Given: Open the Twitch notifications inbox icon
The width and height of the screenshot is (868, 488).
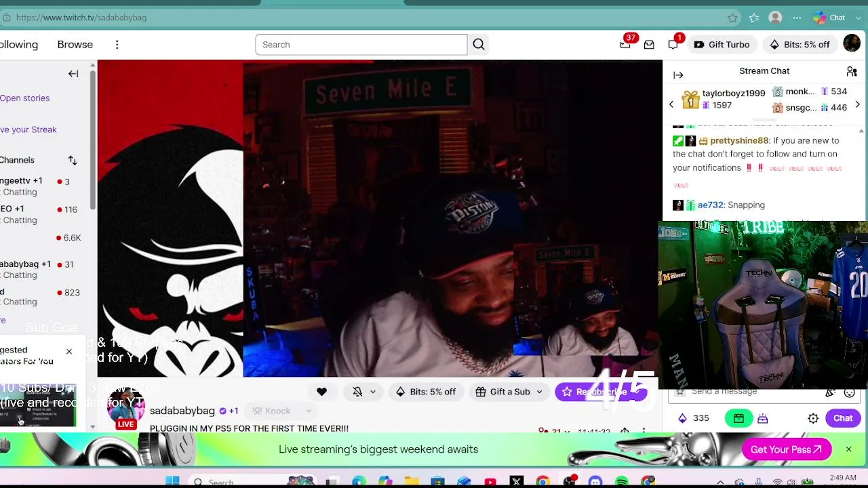Looking at the screenshot, I should click(x=649, y=45).
